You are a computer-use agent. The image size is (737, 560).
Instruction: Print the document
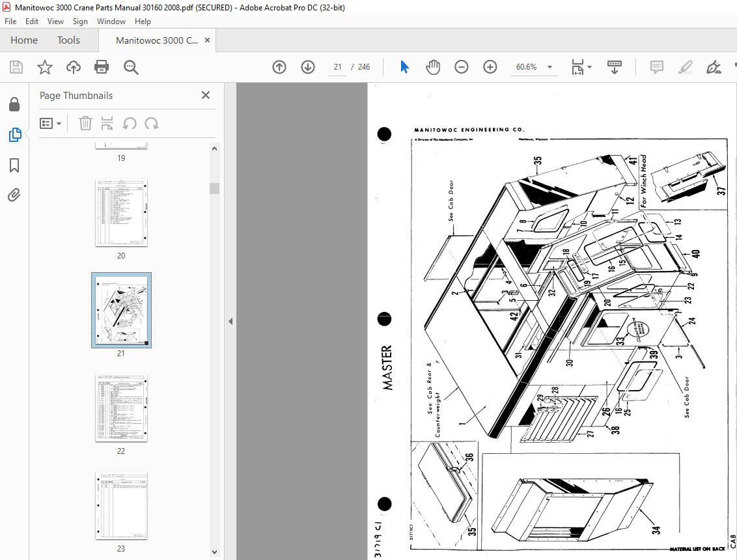[102, 67]
